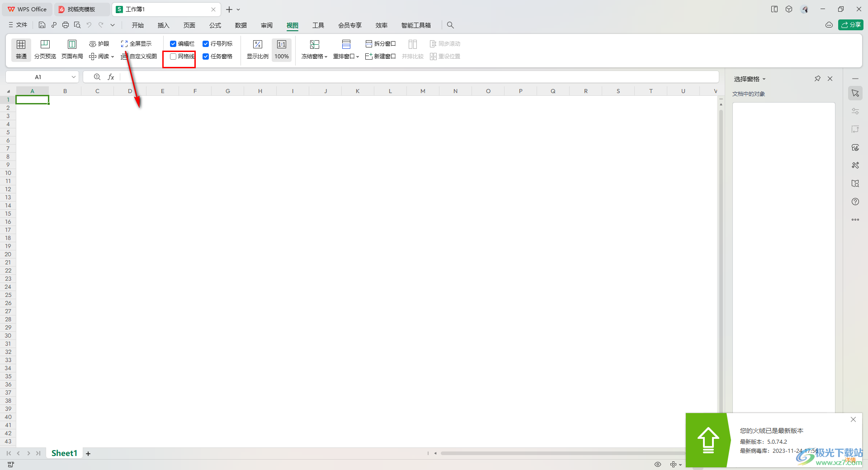Click the select-all corner triangle
This screenshot has width=868, height=470.
[x=8, y=91]
